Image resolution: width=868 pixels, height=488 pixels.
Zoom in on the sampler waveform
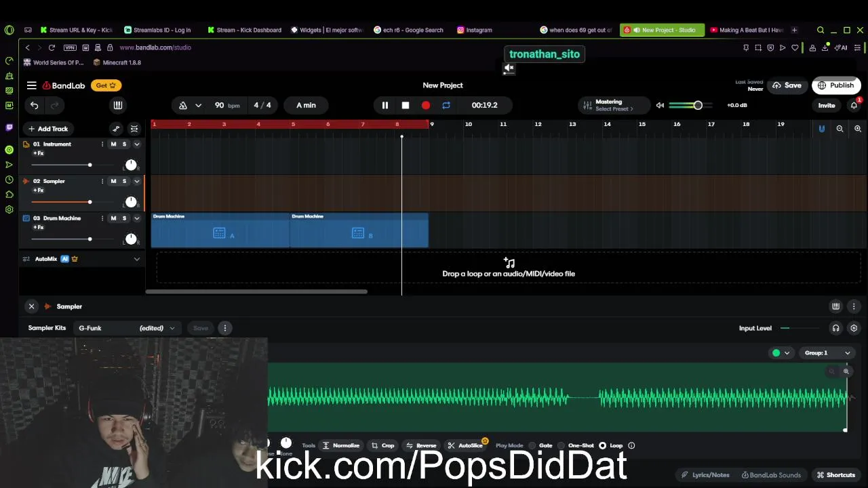846,371
